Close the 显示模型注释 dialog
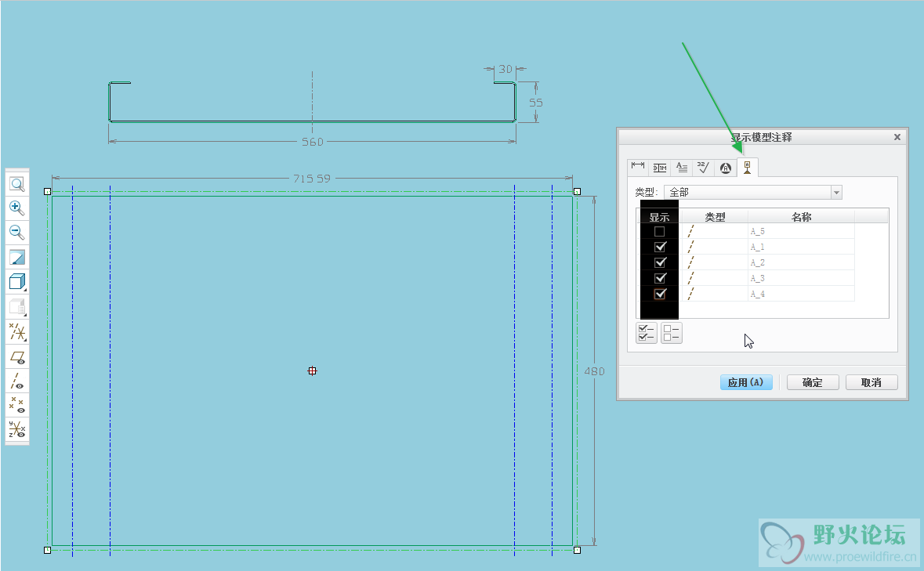Screen dimensions: 924x571 tap(897, 137)
